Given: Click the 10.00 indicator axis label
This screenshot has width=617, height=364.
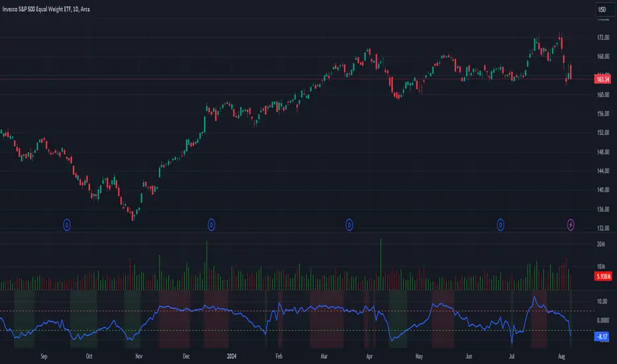Looking at the screenshot, I should pos(602,301).
